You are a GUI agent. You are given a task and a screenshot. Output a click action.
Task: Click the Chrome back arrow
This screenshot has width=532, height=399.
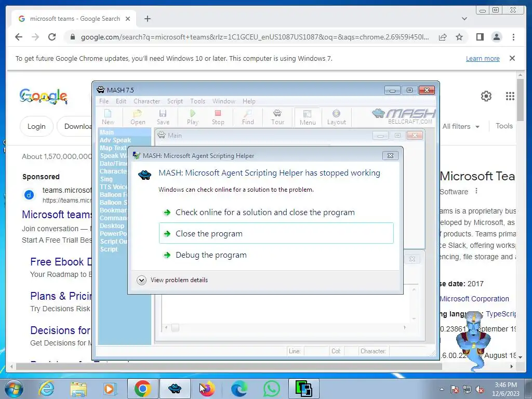tap(19, 37)
